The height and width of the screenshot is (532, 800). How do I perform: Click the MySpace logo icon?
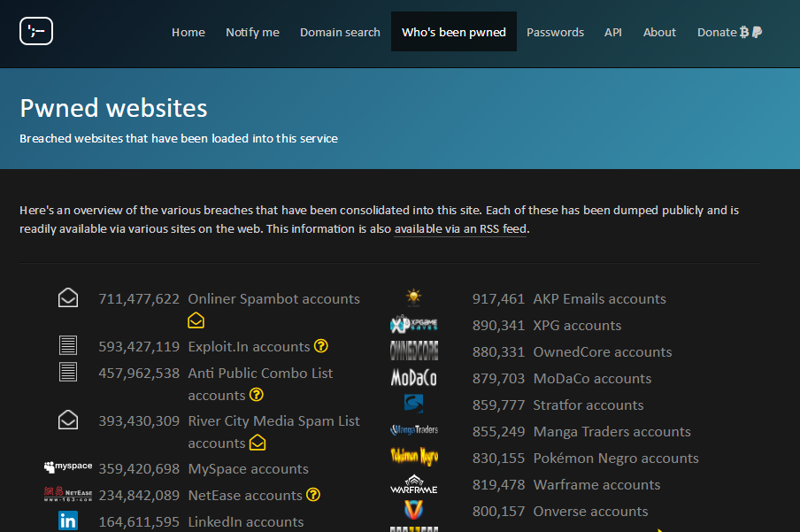(68, 467)
